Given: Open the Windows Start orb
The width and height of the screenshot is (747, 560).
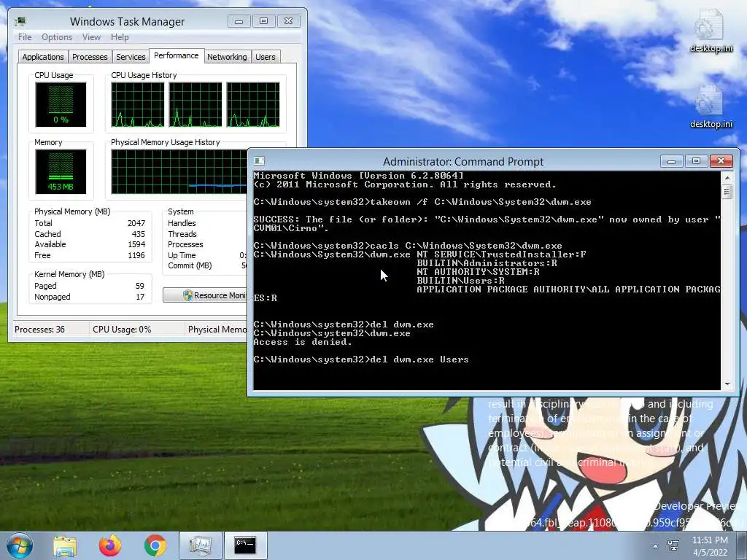Looking at the screenshot, I should [19, 545].
